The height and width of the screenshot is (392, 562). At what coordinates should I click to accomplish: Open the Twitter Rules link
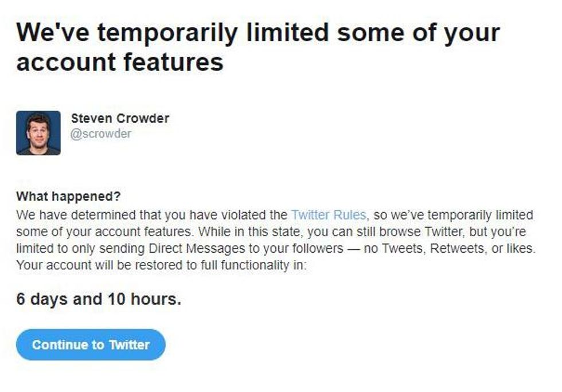[328, 215]
